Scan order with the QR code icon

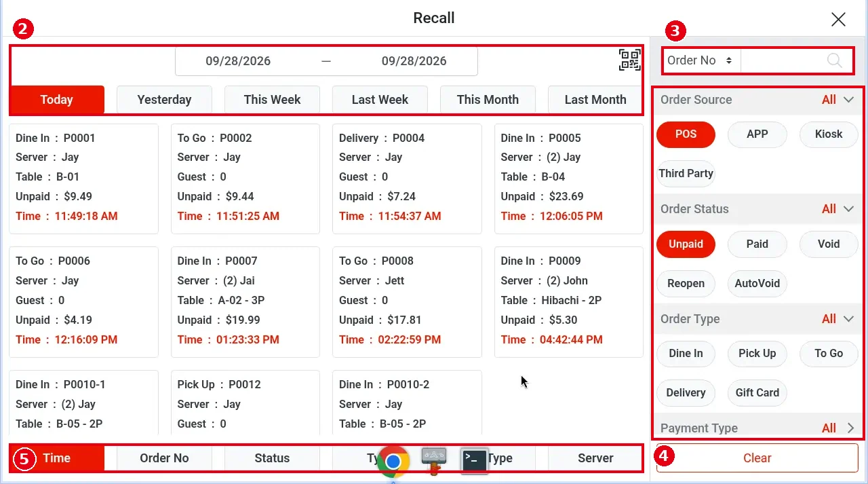(x=629, y=60)
